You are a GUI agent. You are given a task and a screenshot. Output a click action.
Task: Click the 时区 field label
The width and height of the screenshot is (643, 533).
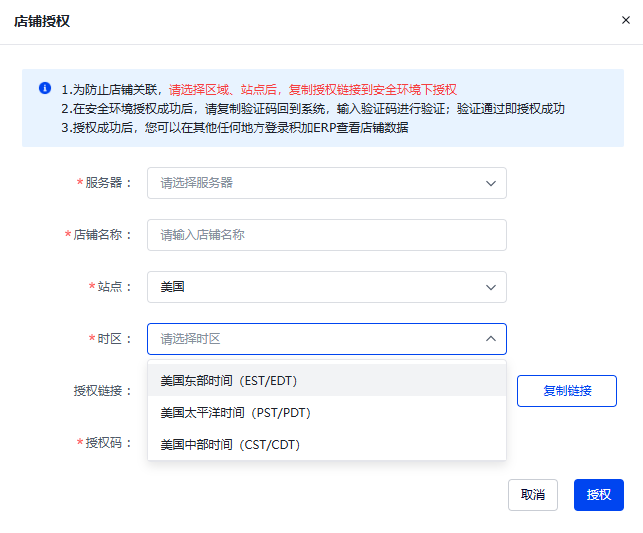(114, 339)
